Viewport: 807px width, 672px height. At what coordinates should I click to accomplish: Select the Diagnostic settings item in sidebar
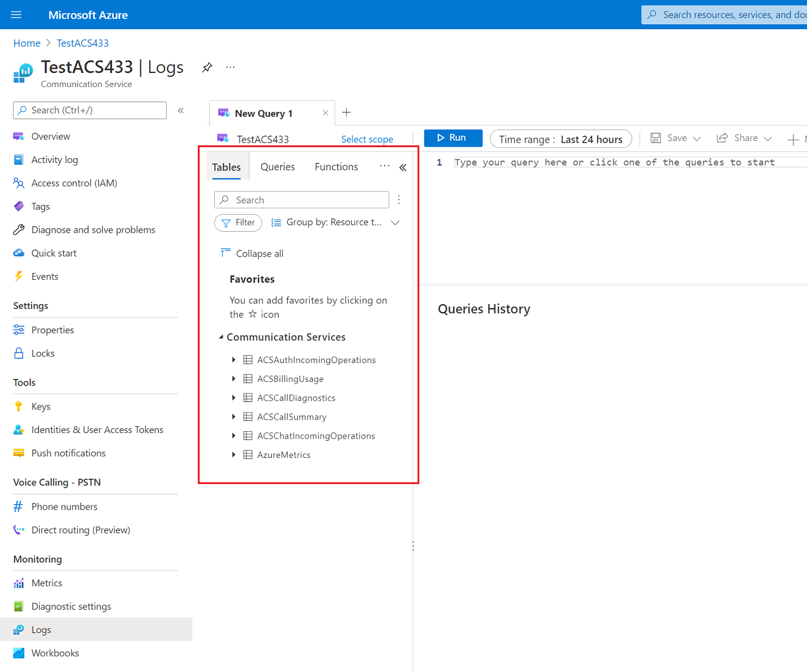click(71, 606)
